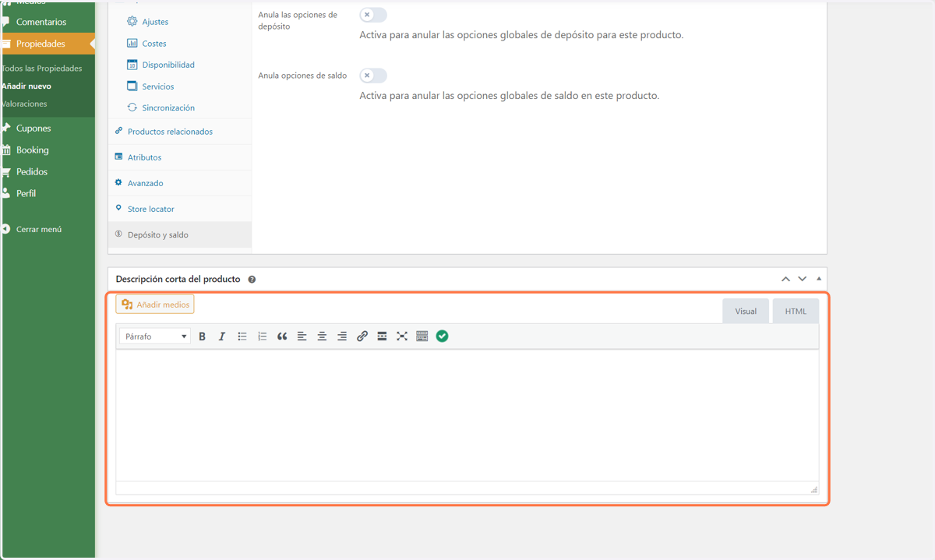Switch to the HTML editor tab
The height and width of the screenshot is (560, 935).
796,311
